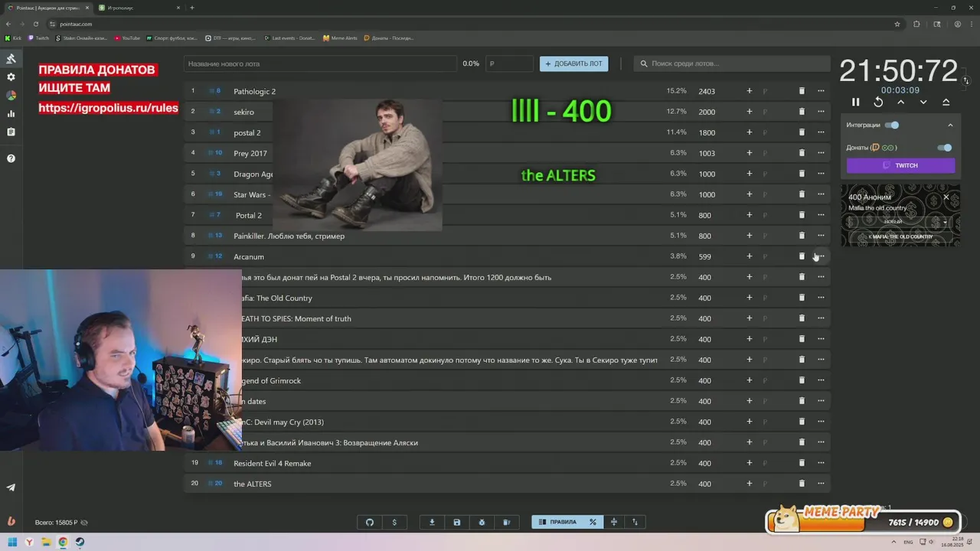Screen dimensions: 980x551
Task: Click the new lot amount ₽ field
Action: point(510,64)
